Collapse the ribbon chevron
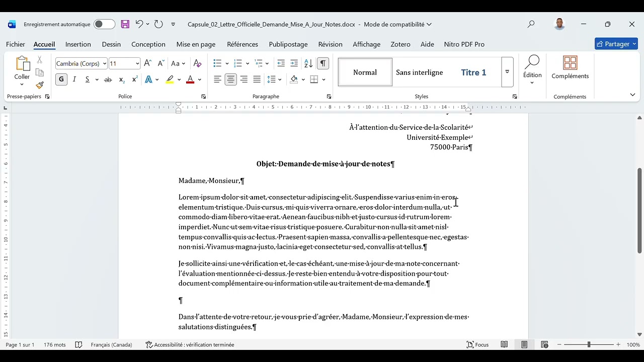The width and height of the screenshot is (644, 362). pos(632,95)
